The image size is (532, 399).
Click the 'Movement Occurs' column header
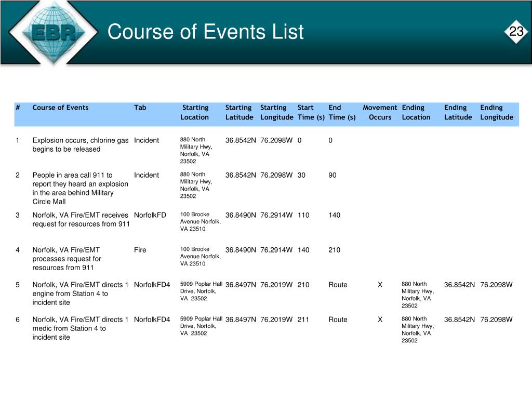click(380, 112)
